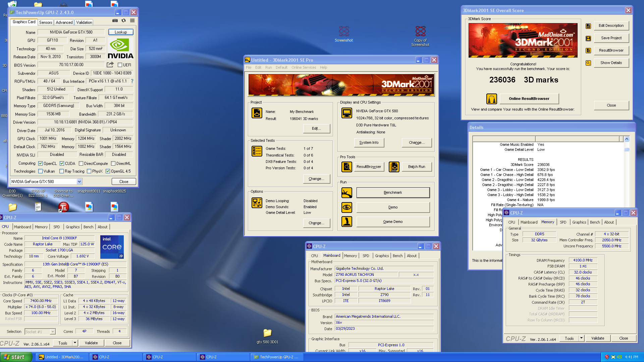Open Socket #1 selection dropdown in CPU-Z
Viewport: 644px width, 362px height.
pyautogui.click(x=53, y=332)
